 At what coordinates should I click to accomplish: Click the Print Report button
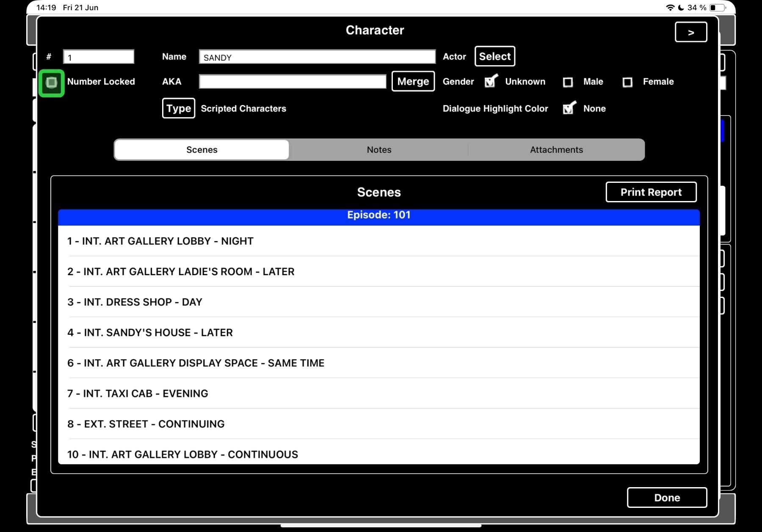point(651,192)
